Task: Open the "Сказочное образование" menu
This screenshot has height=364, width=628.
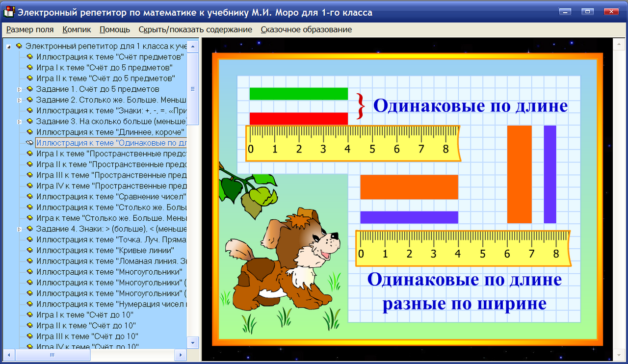Action: [x=306, y=29]
